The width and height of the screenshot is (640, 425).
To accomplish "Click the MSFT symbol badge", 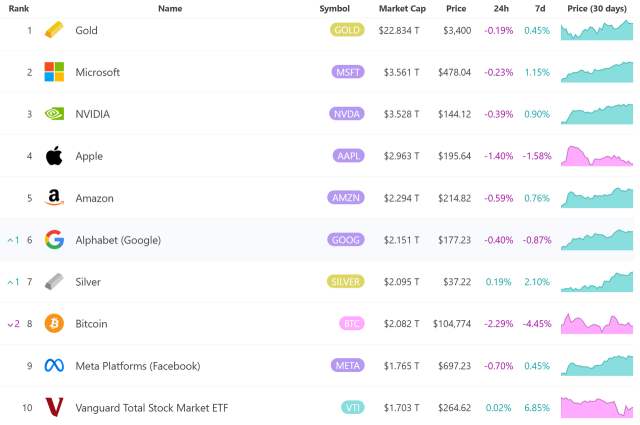I will coord(348,72).
